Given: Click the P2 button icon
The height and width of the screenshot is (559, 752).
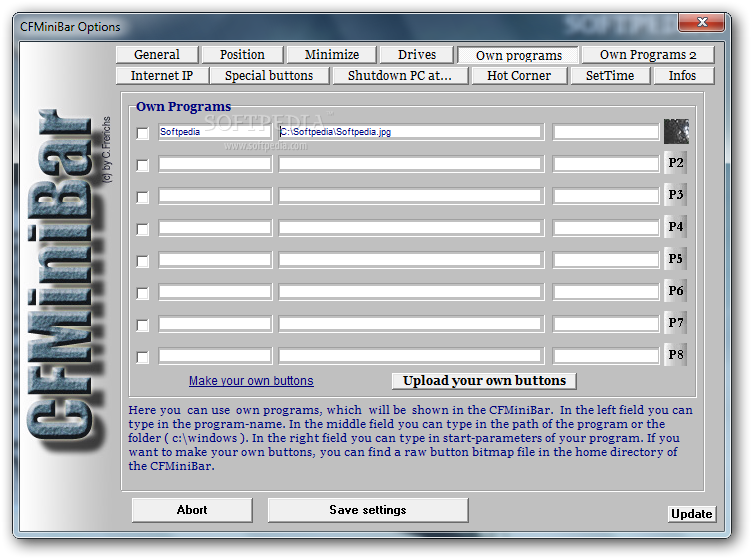Looking at the screenshot, I should pos(675,163).
